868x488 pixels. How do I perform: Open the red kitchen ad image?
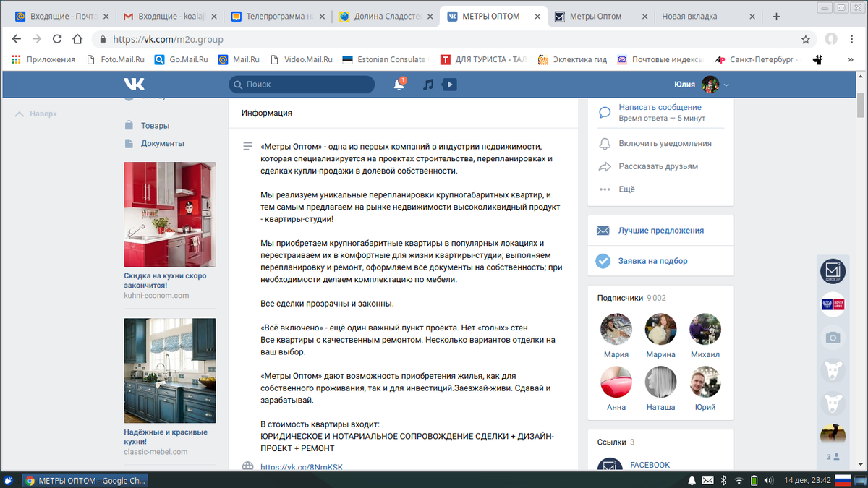coord(170,215)
